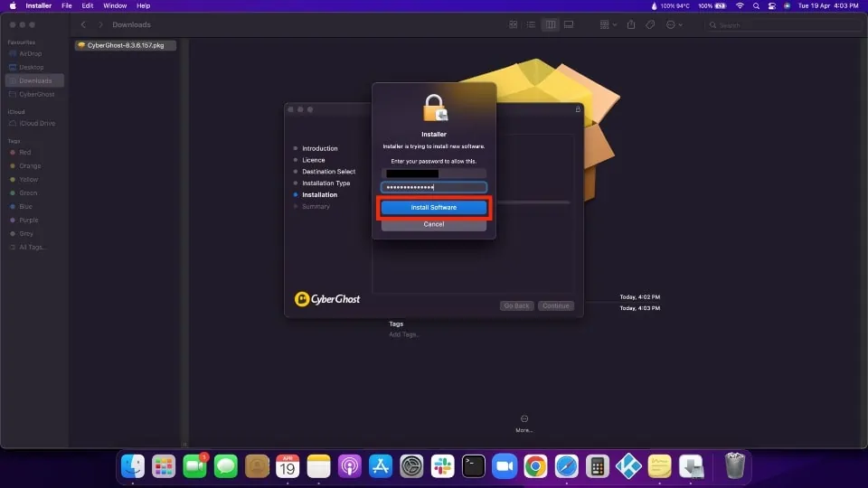
Task: Open the Finder group-by dropdown
Action: (x=608, y=25)
